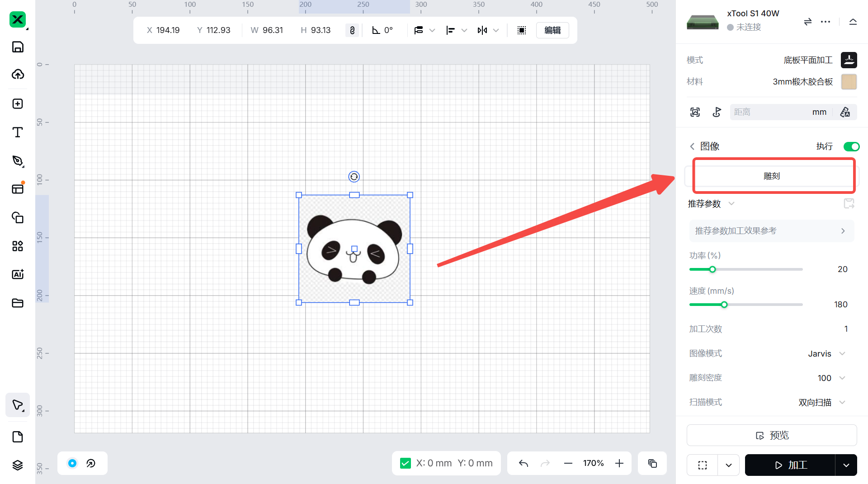The width and height of the screenshot is (868, 484).
Task: Select the 雕刻 tab
Action: (x=772, y=176)
